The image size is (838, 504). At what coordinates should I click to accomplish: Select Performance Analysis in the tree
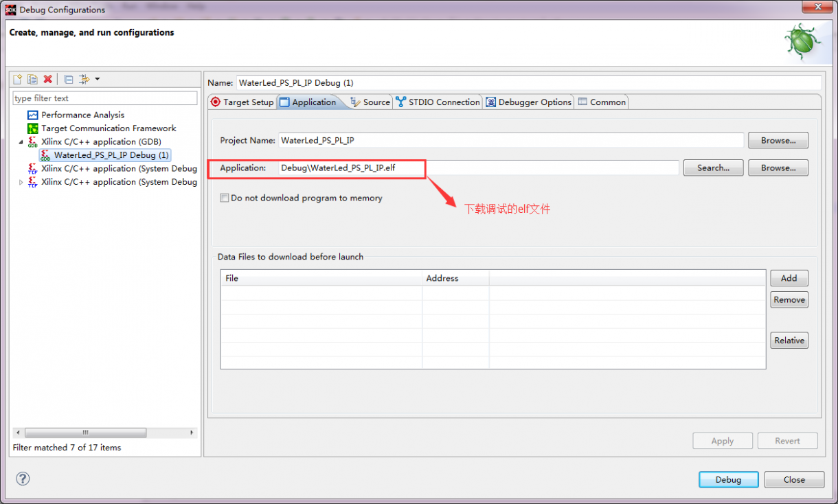coord(82,115)
